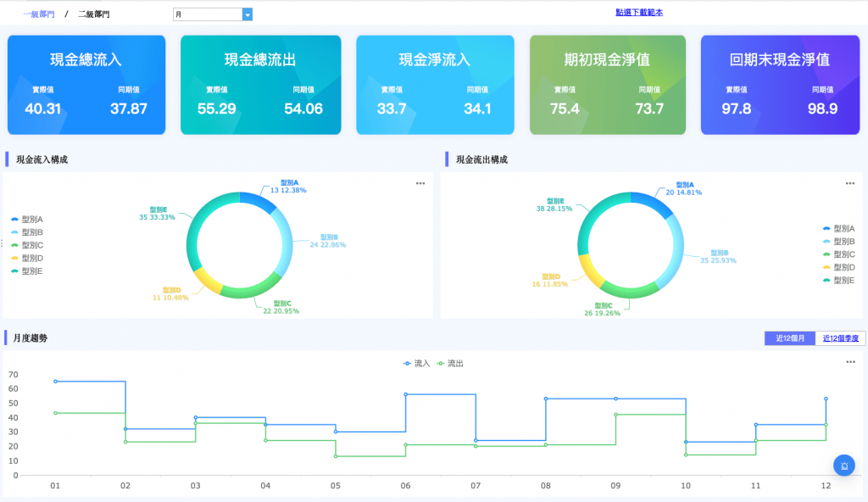The height and width of the screenshot is (502, 868).
Task: Open the cash outflow chart's ellipsis menu
Action: pos(849,183)
